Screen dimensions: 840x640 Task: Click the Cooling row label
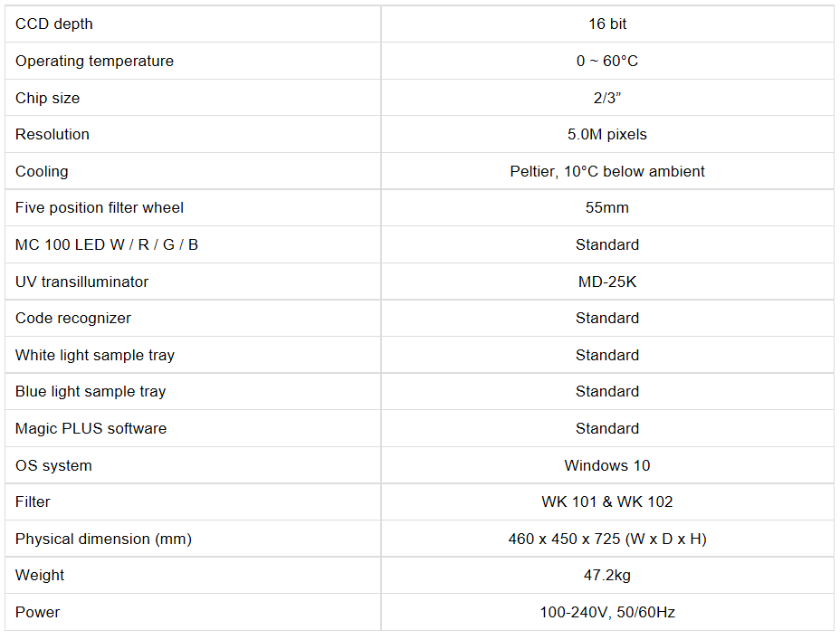42,171
